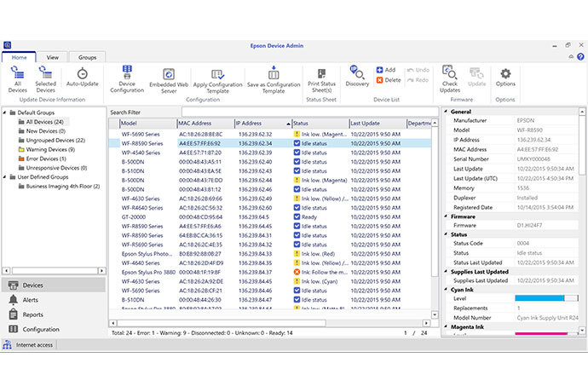Image resolution: width=588 pixels, height=392 pixels.
Task: Collapse the ribbon with the caret icon
Action: [571, 56]
